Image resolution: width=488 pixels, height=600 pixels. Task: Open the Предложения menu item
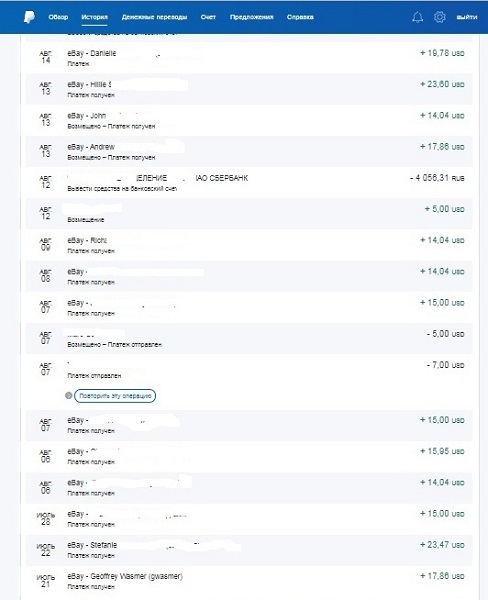tap(251, 17)
